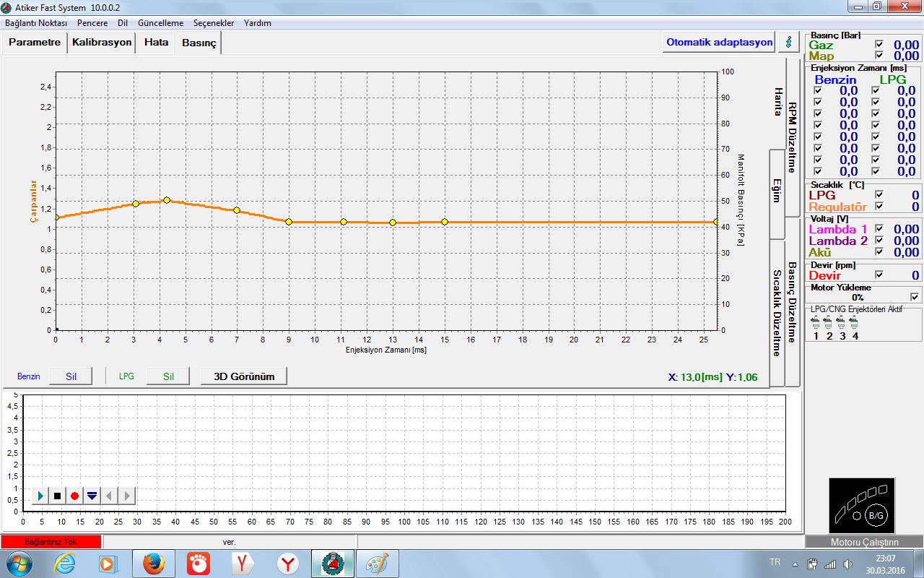924x578 pixels.
Task: Open the Bağlantı Noktası menu
Action: click(36, 23)
